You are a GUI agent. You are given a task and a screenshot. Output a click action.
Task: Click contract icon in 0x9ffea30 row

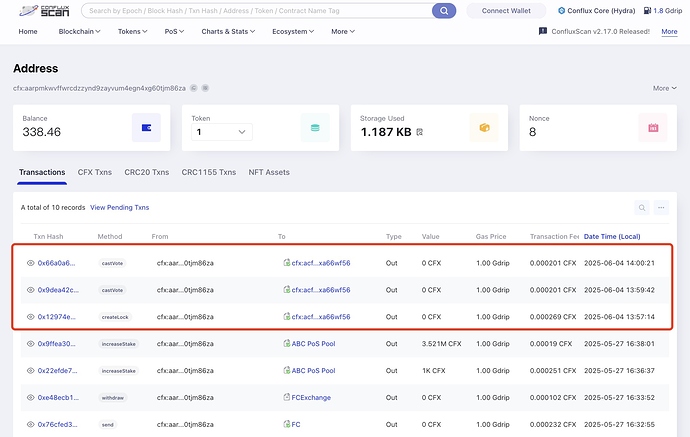(x=286, y=343)
